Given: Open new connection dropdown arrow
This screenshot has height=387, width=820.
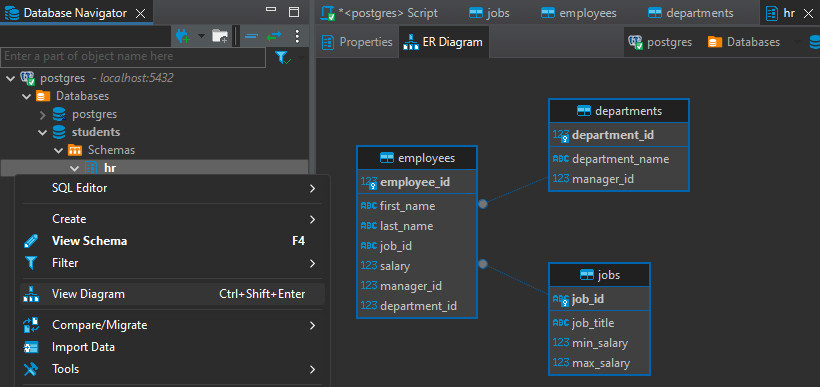Looking at the screenshot, I should (x=201, y=36).
